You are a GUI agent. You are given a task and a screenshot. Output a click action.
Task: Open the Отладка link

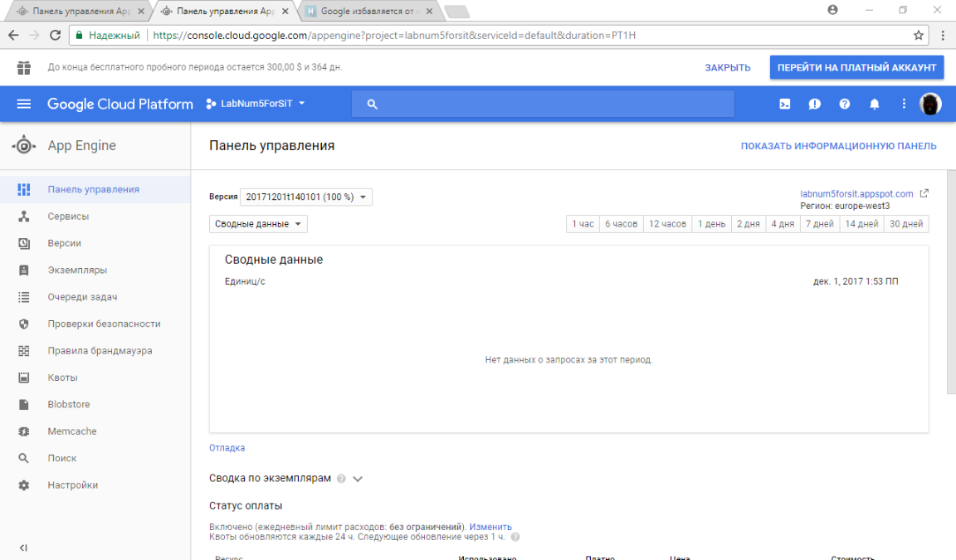(227, 448)
